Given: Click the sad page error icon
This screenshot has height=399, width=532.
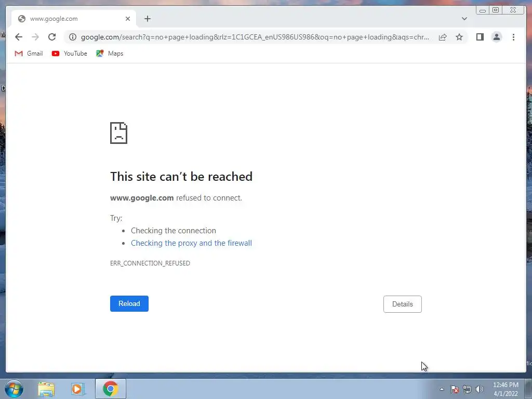Looking at the screenshot, I should 119,133.
